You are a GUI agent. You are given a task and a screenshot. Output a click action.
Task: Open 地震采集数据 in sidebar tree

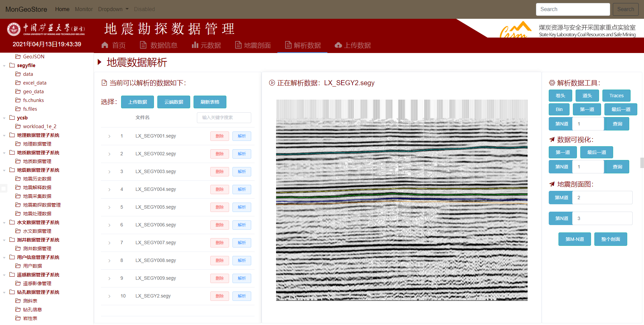(x=37, y=196)
